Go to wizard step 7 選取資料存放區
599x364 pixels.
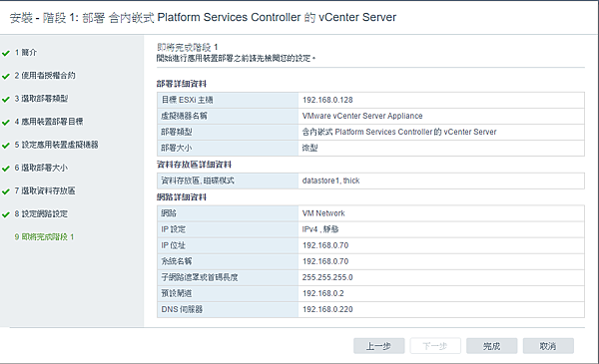45,190
